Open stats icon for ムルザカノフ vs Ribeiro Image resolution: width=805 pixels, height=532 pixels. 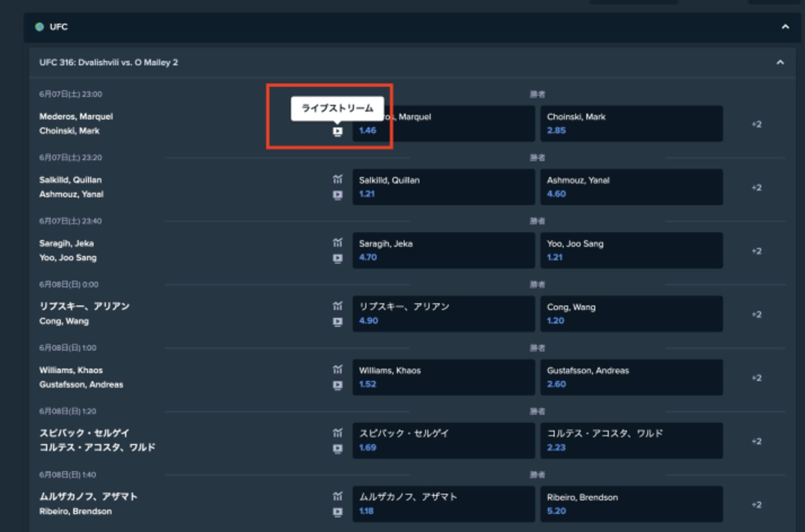pos(338,497)
